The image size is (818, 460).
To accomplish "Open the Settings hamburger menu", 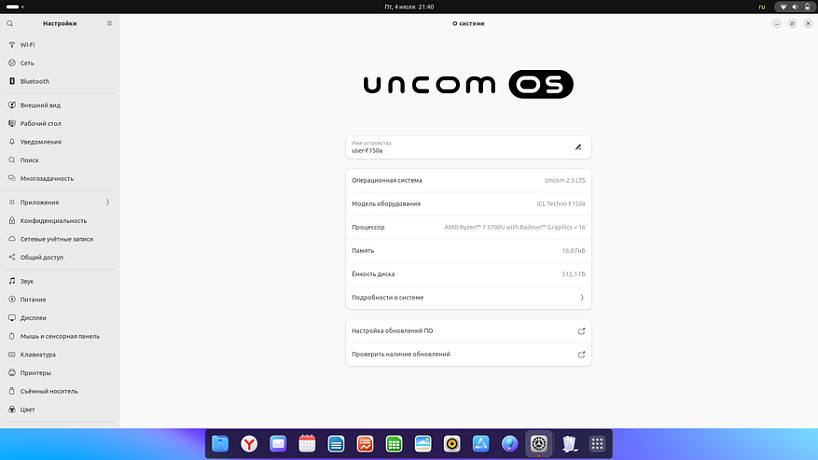I will [110, 23].
